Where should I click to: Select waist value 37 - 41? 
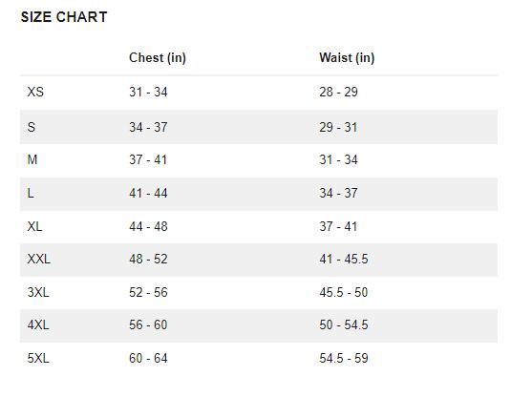(338, 226)
